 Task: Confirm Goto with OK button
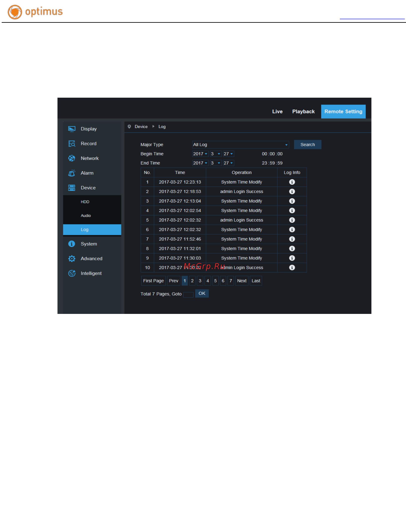[x=202, y=293]
